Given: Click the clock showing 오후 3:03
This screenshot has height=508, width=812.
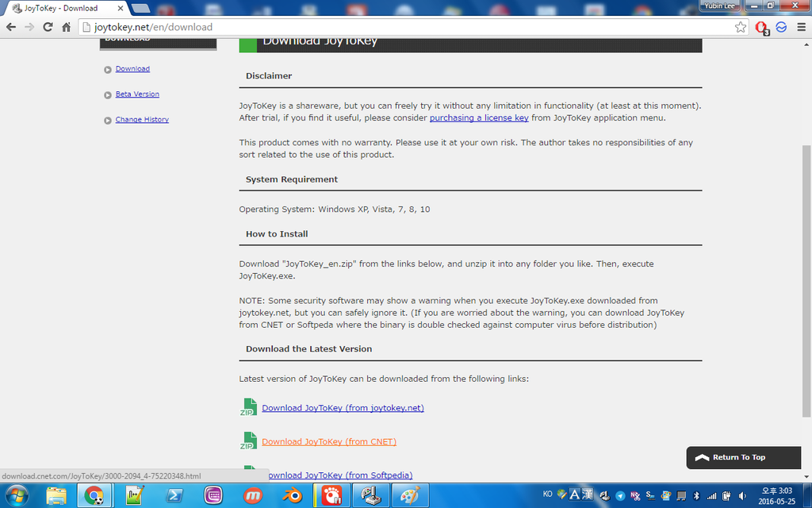Looking at the screenshot, I should tap(776, 495).
